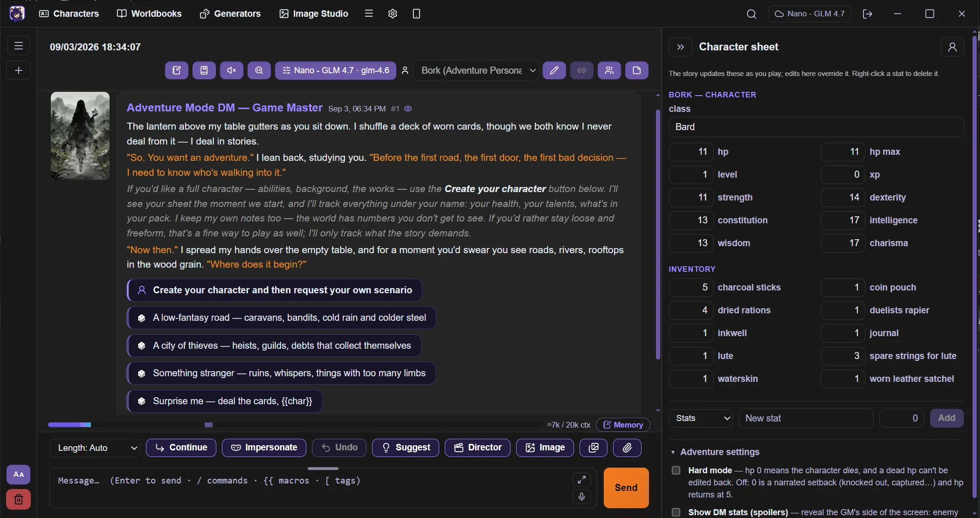
Task: Choose Surprise me deal the cards option
Action: (225, 401)
